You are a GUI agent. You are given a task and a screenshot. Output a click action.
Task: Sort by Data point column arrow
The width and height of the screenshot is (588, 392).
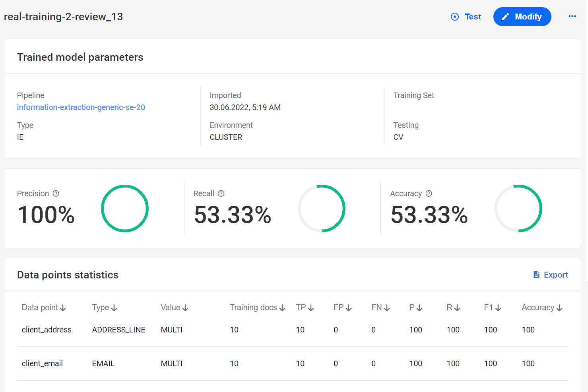(x=63, y=308)
